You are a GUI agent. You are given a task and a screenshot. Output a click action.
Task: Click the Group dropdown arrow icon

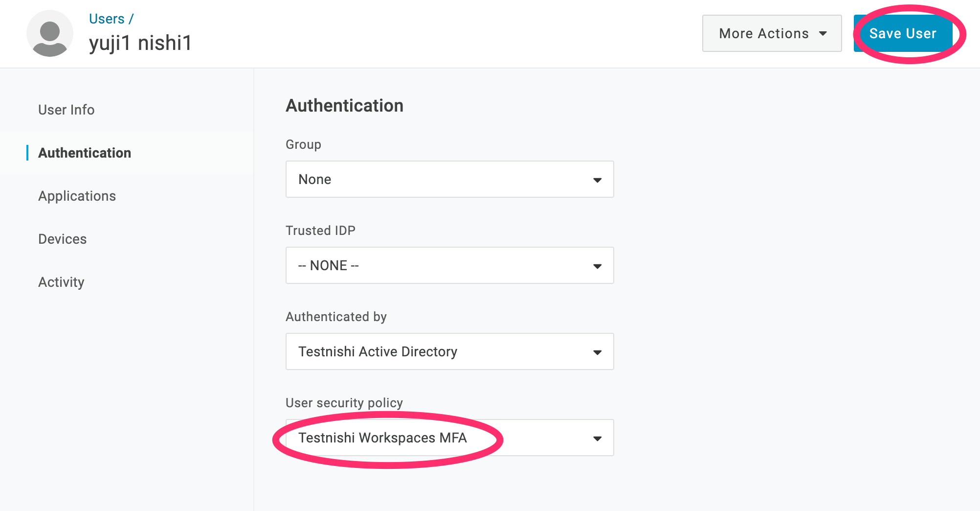(x=597, y=180)
